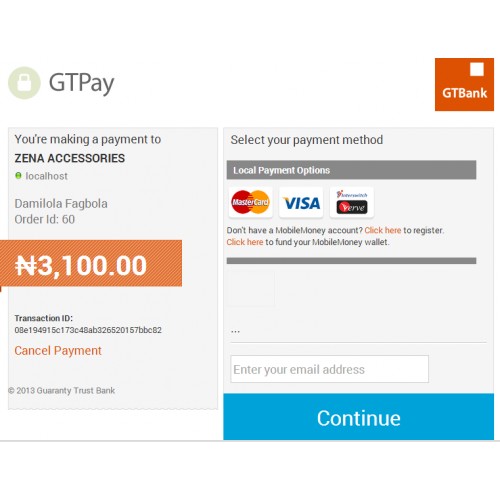Open the orange GTBank logo

point(464,84)
